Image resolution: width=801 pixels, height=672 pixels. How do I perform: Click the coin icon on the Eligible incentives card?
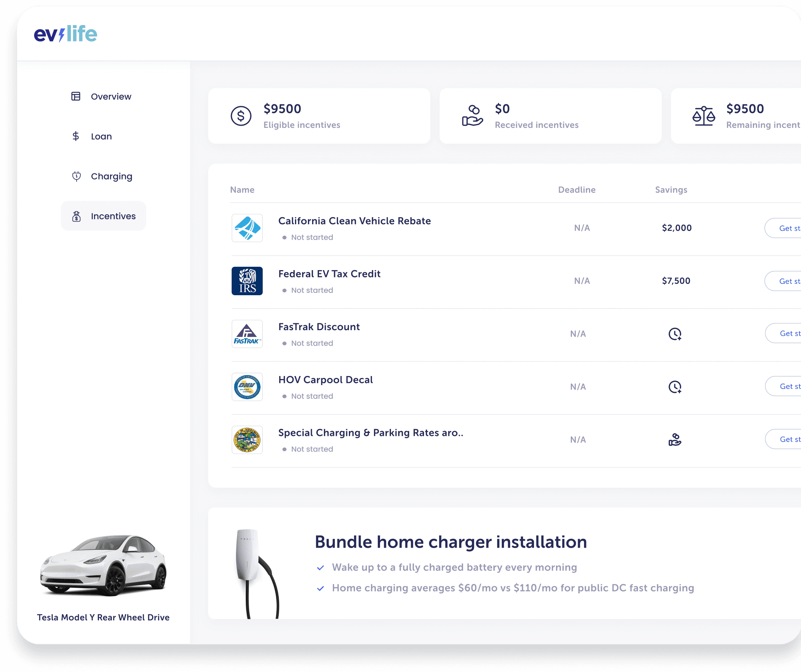pyautogui.click(x=241, y=116)
